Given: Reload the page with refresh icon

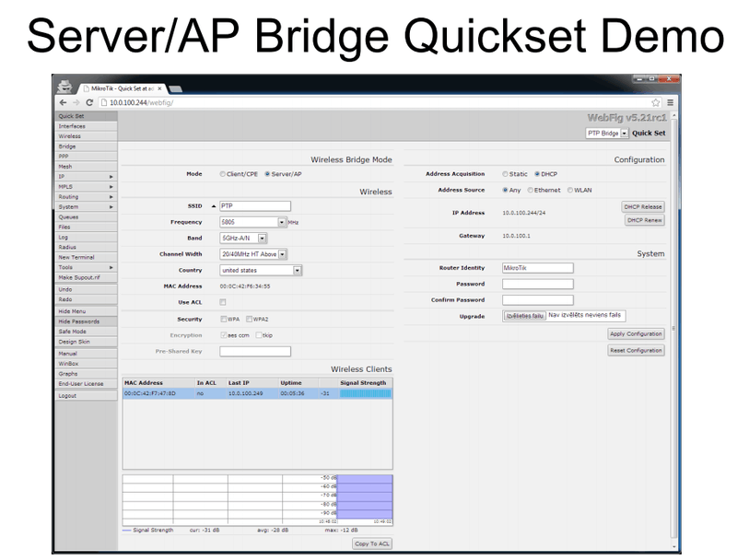Looking at the screenshot, I should pos(89,102).
